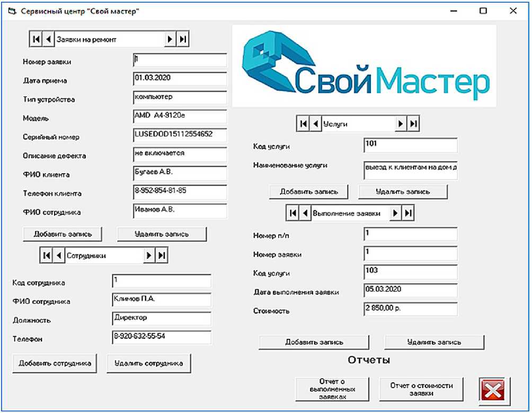Click ФИО сотрудника field with Климов П.А.
The height and width of the screenshot is (413, 532).
point(162,300)
